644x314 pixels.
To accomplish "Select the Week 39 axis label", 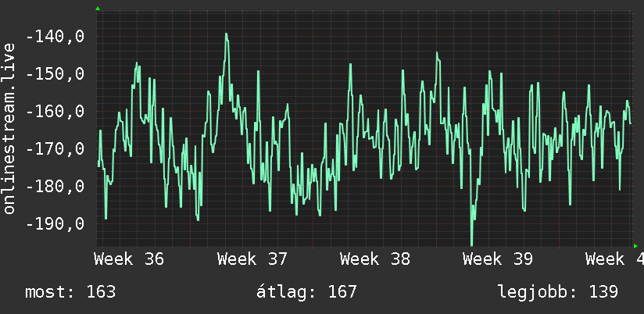I will tap(498, 259).
